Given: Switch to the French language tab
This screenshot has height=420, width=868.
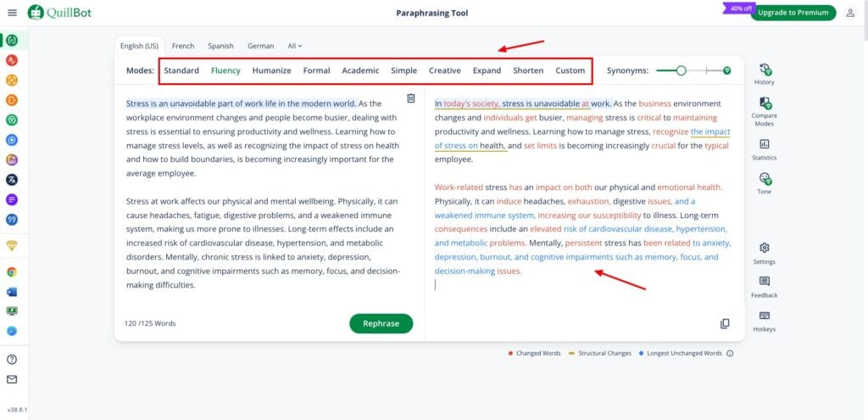Looking at the screenshot, I should click(183, 46).
